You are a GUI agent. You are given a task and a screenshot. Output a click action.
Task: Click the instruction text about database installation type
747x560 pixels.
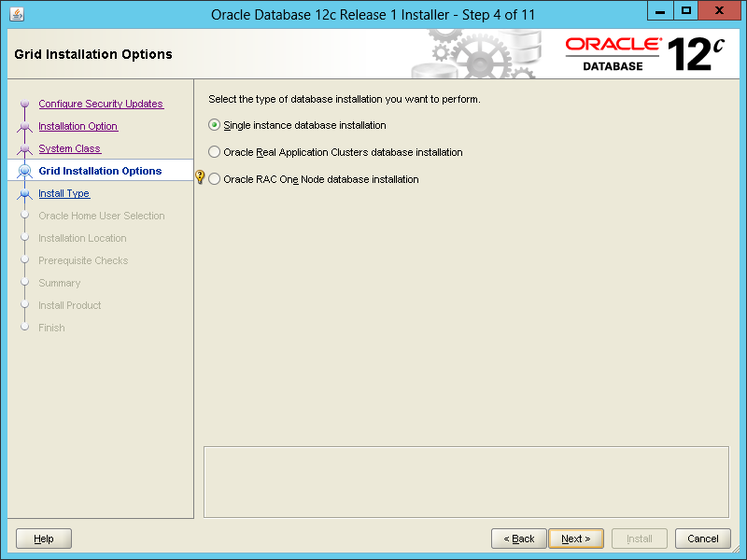coord(345,99)
